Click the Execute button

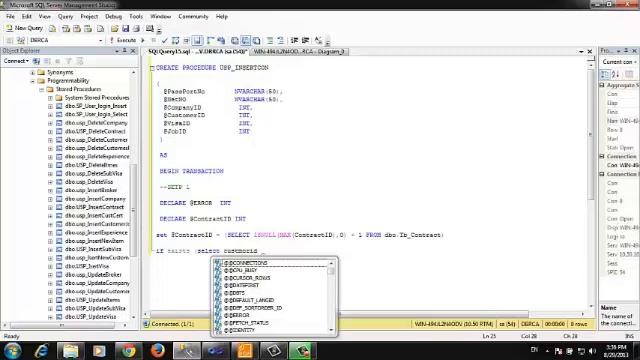[x=123, y=40]
